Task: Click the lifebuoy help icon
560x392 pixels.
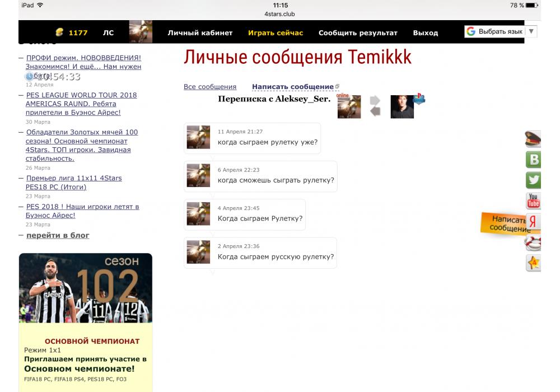Action: (533, 242)
